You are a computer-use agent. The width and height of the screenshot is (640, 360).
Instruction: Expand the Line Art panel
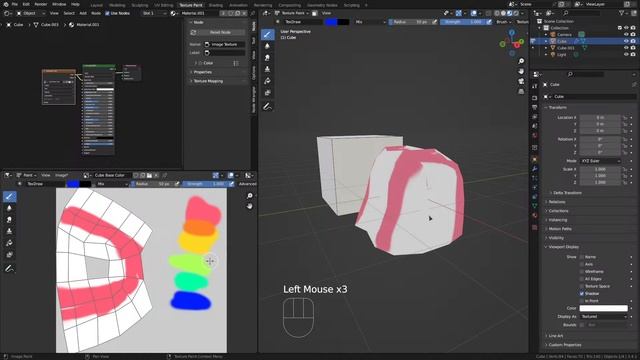(x=556, y=336)
